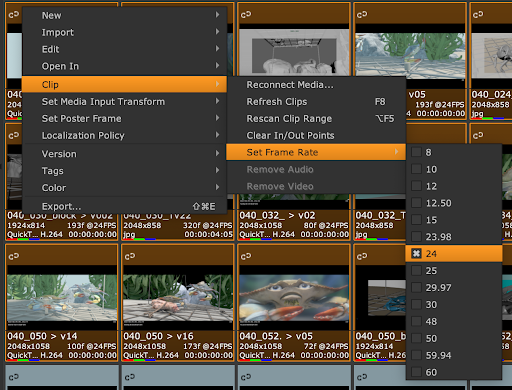Click link icon on 040_050 v16 clip
This screenshot has width=512, height=390.
tap(130, 256)
